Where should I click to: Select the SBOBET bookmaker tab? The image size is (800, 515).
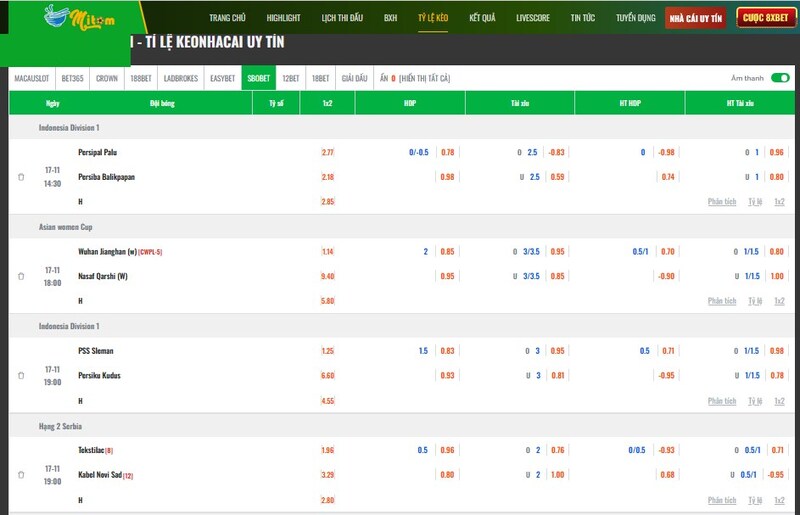pos(258,78)
